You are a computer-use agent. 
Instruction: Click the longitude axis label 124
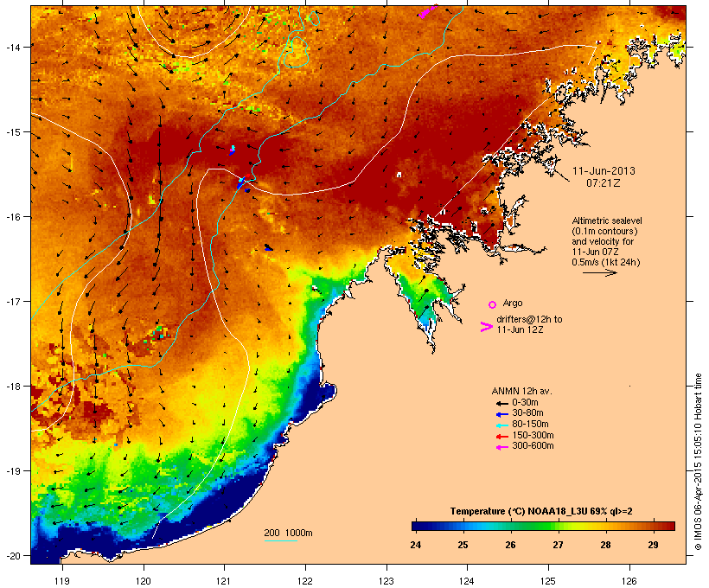tap(467, 581)
